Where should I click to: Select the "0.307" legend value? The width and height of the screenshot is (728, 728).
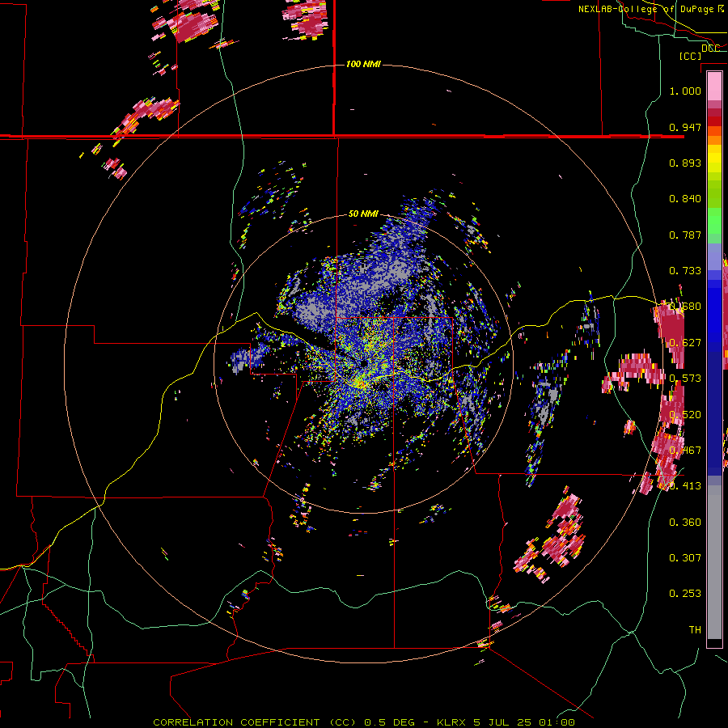[685, 558]
